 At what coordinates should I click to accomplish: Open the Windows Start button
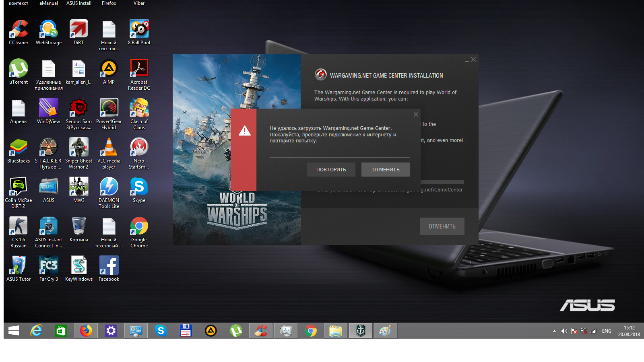point(14,331)
